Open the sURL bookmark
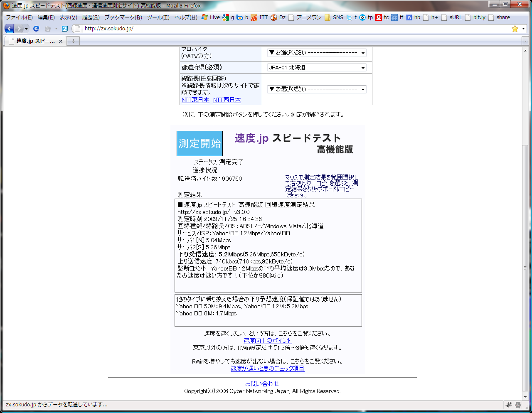This screenshot has width=532, height=413. (452, 17)
